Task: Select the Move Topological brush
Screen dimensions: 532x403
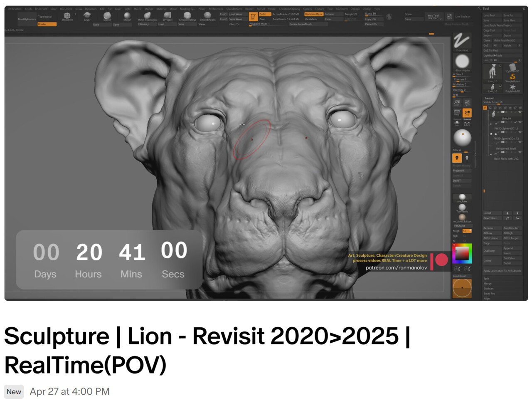Action: coord(148,17)
